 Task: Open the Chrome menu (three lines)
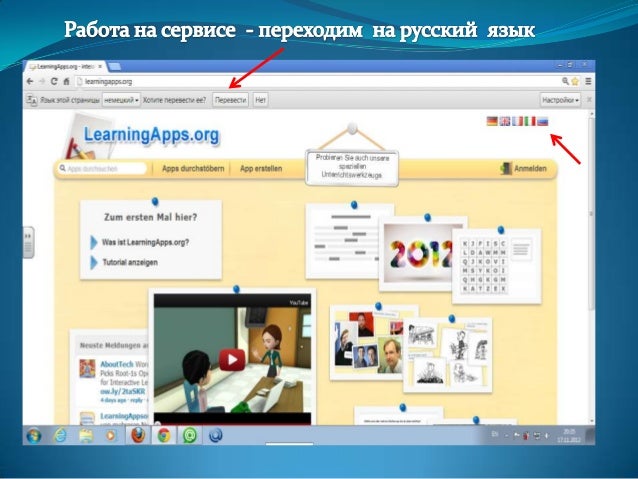pyautogui.click(x=588, y=81)
